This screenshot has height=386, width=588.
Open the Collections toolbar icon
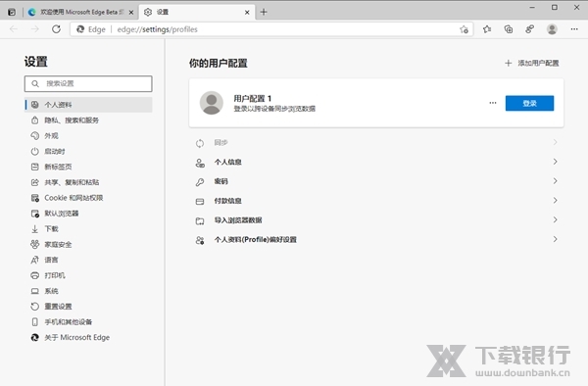[509, 29]
